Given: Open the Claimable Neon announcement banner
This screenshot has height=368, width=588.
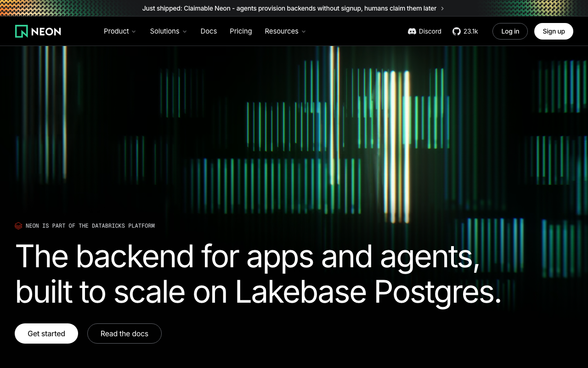Looking at the screenshot, I should point(294,8).
